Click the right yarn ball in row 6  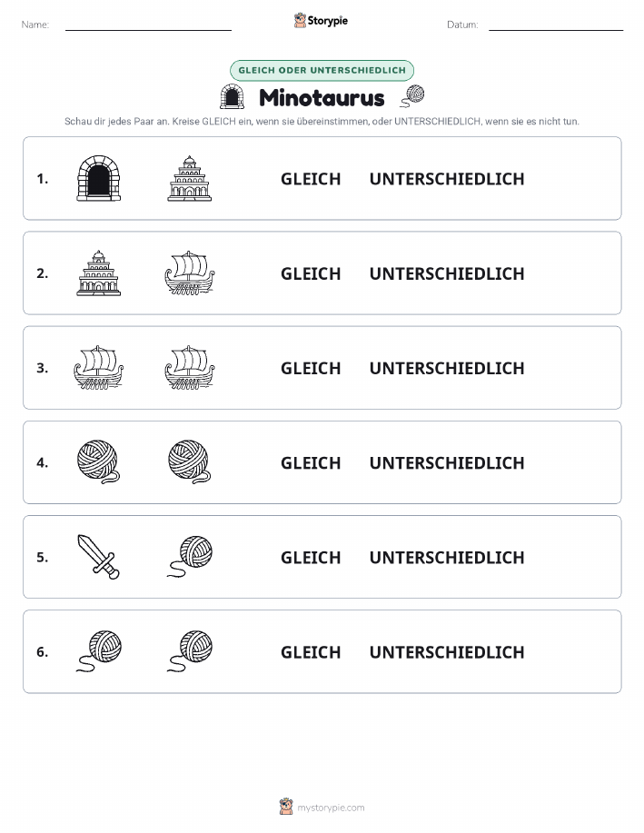coord(190,651)
